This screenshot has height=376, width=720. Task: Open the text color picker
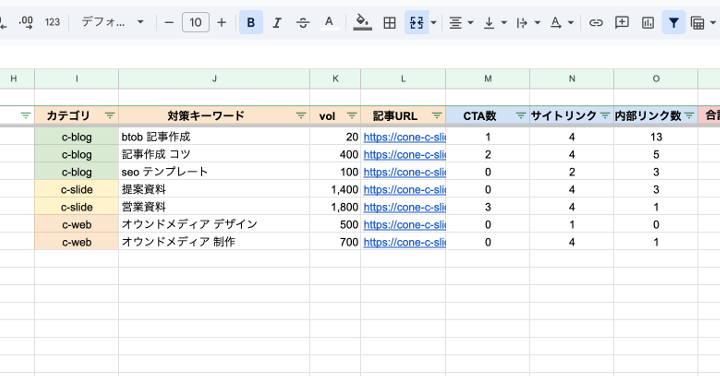coord(329,22)
